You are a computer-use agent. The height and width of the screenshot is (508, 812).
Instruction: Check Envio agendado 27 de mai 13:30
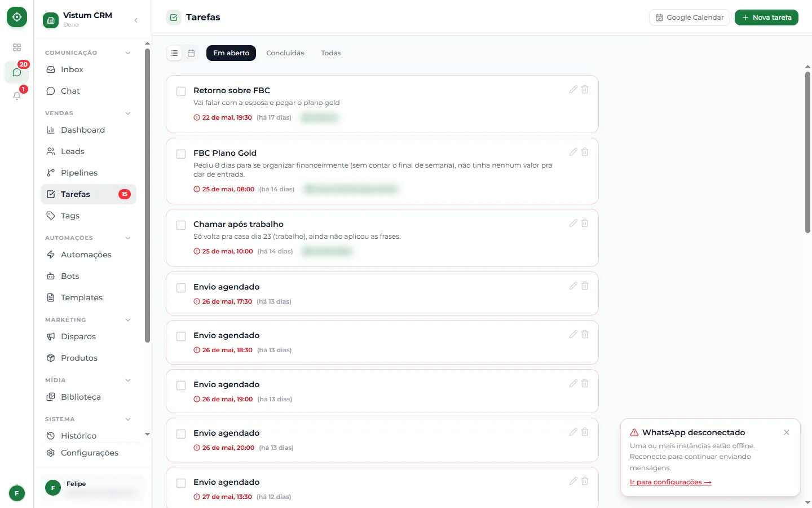[x=181, y=483]
